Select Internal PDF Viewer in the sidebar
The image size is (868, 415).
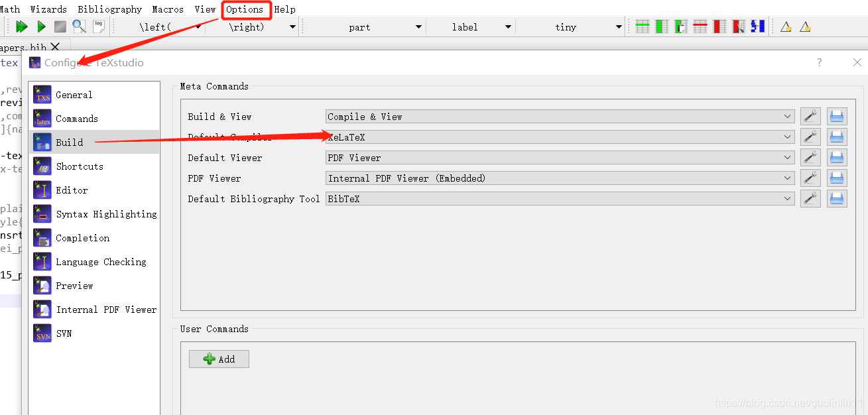[x=95, y=310]
